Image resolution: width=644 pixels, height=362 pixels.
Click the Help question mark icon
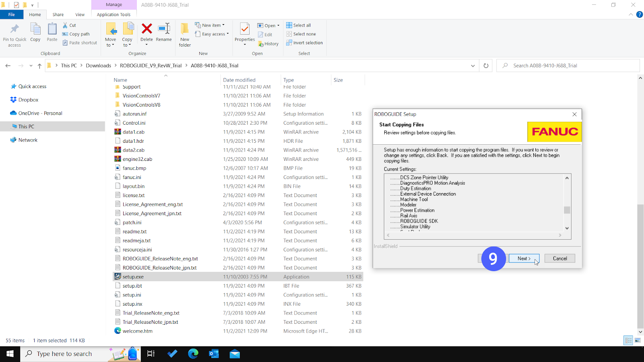click(x=639, y=14)
